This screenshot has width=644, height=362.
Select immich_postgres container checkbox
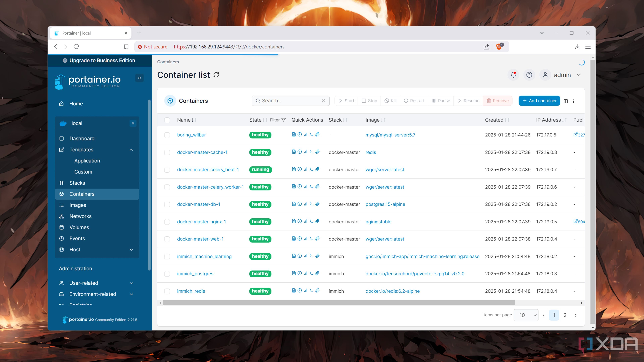point(167,274)
